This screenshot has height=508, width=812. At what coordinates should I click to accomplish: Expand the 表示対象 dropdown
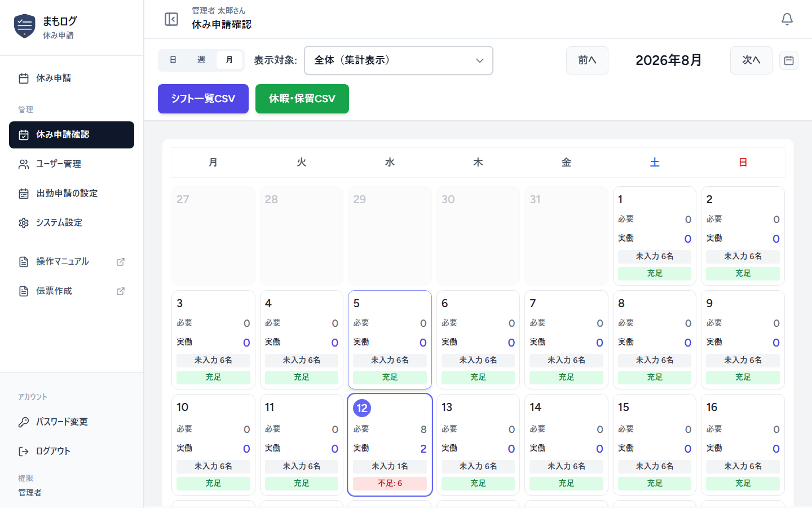(x=399, y=60)
